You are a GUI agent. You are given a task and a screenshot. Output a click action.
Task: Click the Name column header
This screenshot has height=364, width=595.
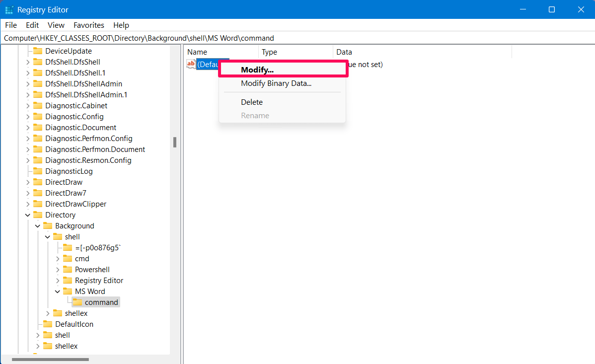(222, 52)
